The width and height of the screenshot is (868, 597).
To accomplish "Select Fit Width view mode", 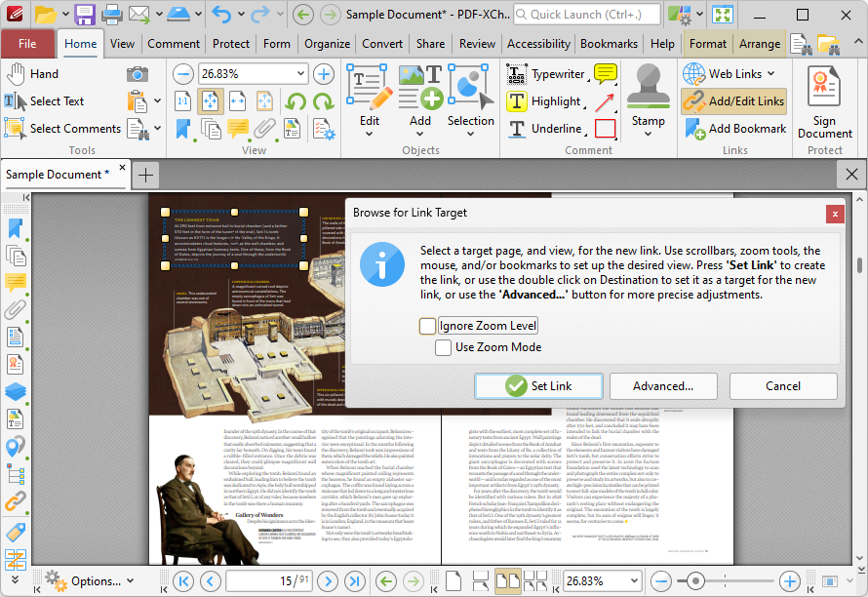I will click(238, 101).
